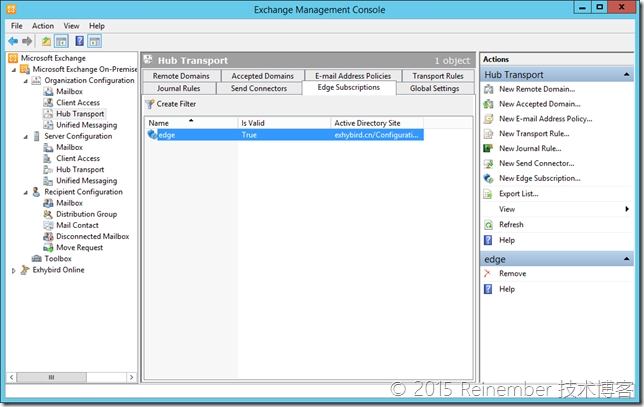Select Disconnected Mailbox under Recipient Configuration
This screenshot has width=644, height=407.
pos(93,237)
